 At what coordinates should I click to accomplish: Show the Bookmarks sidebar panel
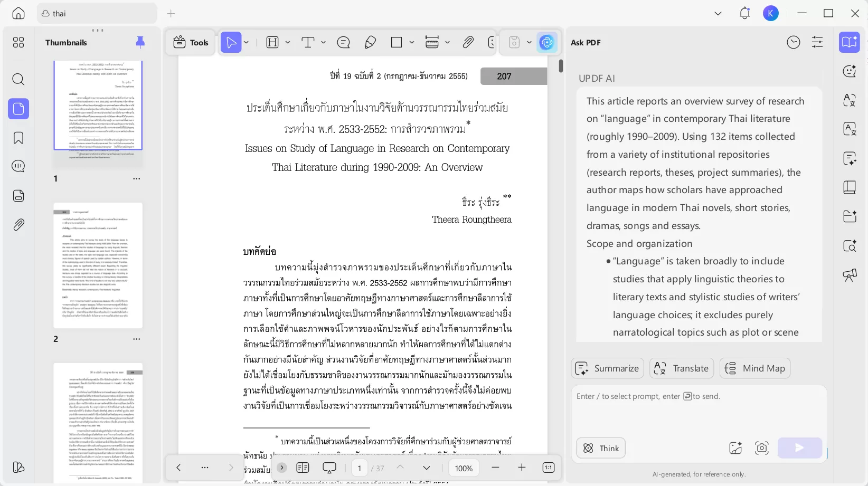coord(18,138)
